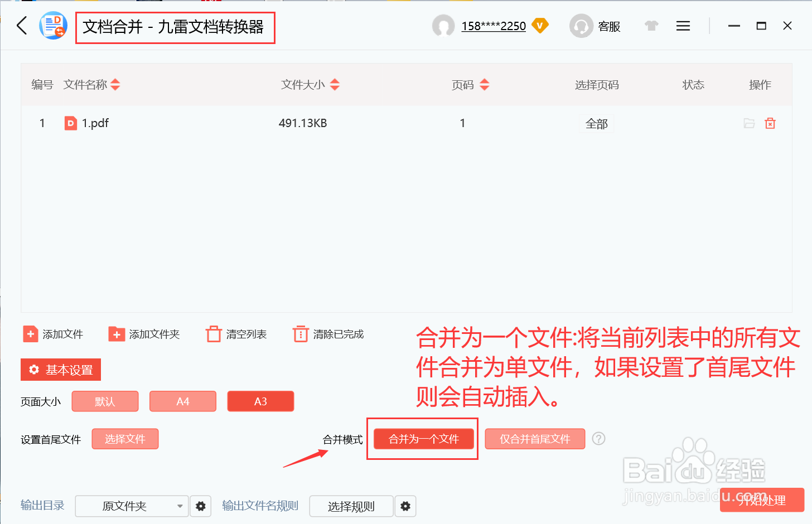
Task: Open the user avatar profile
Action: coord(443,26)
